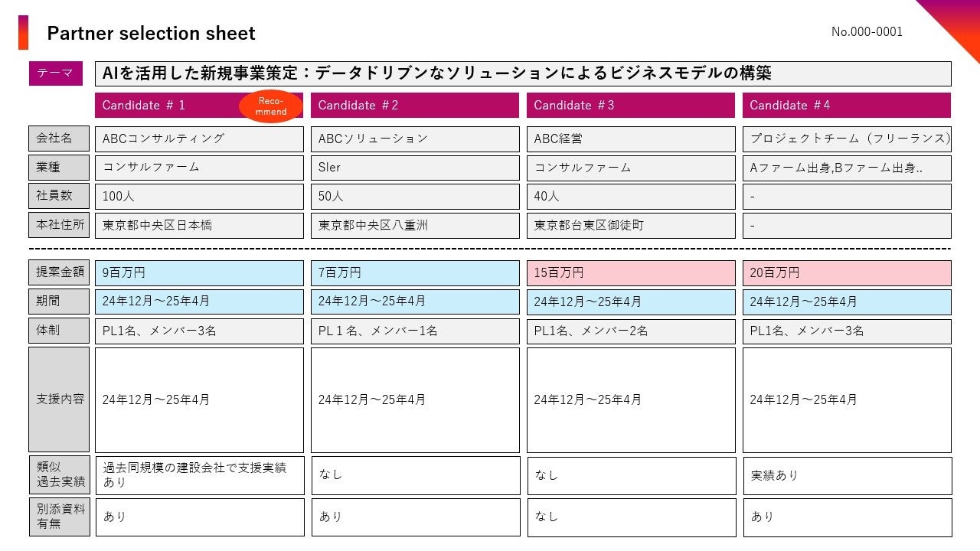Select the 期間 row label

tap(59, 302)
